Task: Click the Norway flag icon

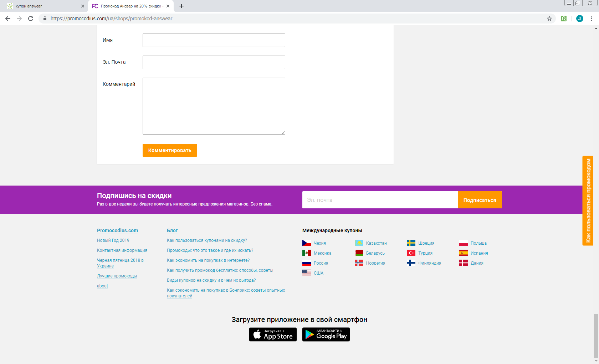Action: click(x=359, y=263)
